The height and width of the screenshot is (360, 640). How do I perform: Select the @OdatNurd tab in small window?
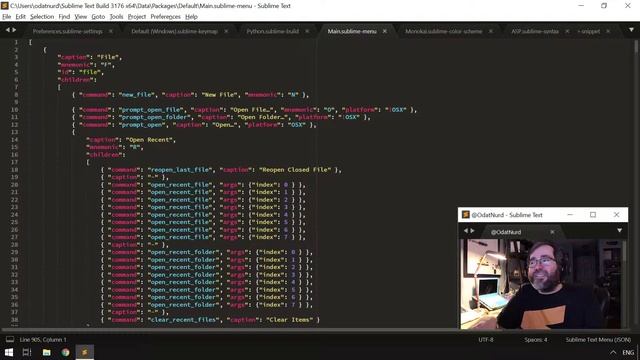[506, 232]
